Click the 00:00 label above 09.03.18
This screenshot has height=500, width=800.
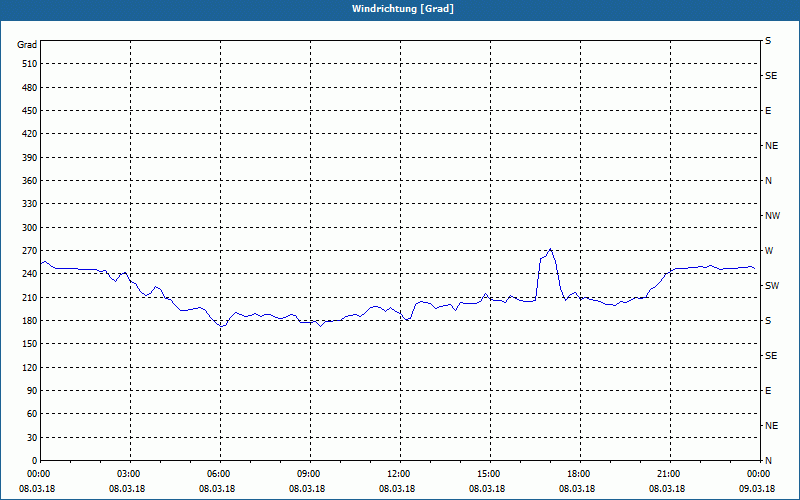click(x=758, y=474)
